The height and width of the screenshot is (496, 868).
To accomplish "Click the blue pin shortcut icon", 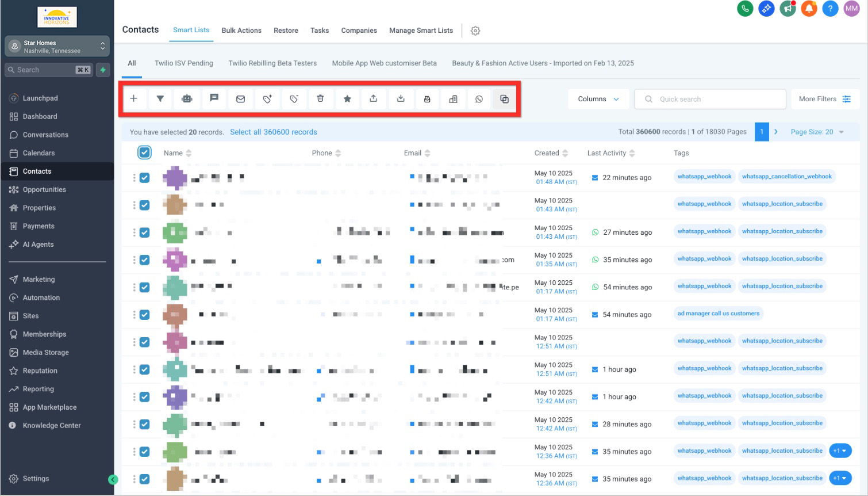I will [766, 9].
